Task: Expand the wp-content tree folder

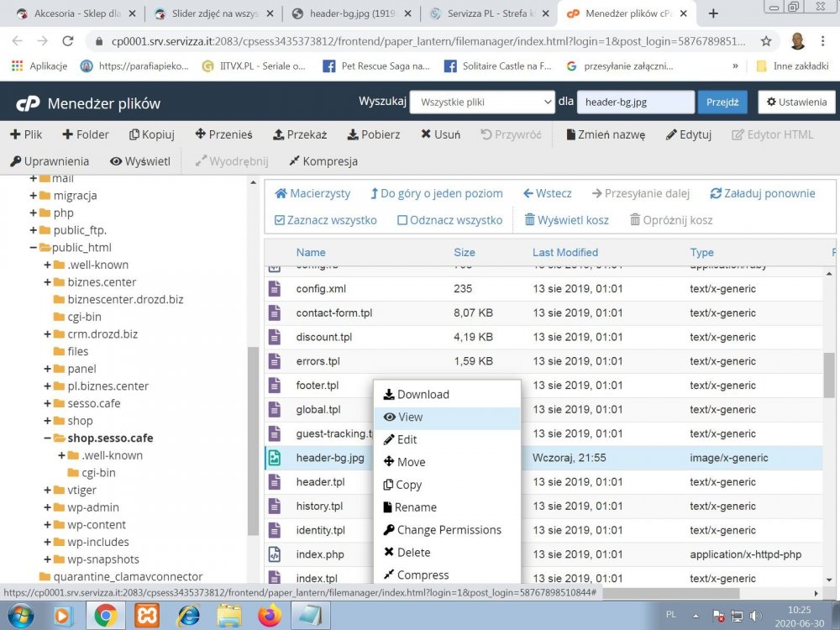Action: pyautogui.click(x=47, y=524)
